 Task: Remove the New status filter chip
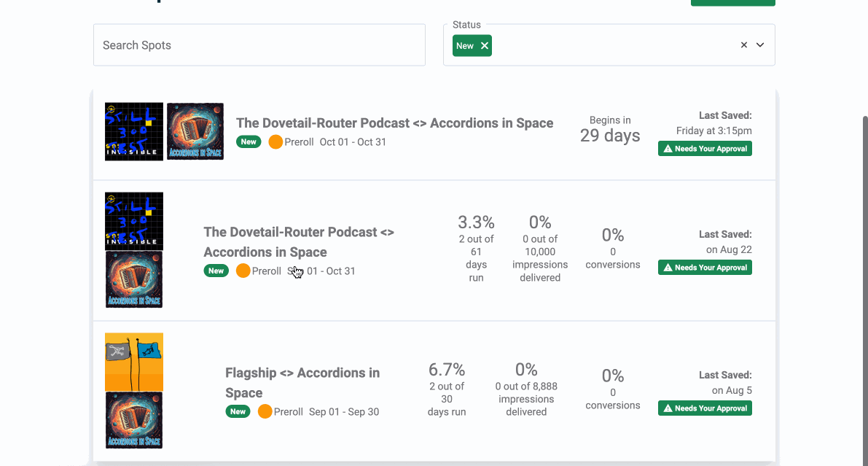point(485,46)
